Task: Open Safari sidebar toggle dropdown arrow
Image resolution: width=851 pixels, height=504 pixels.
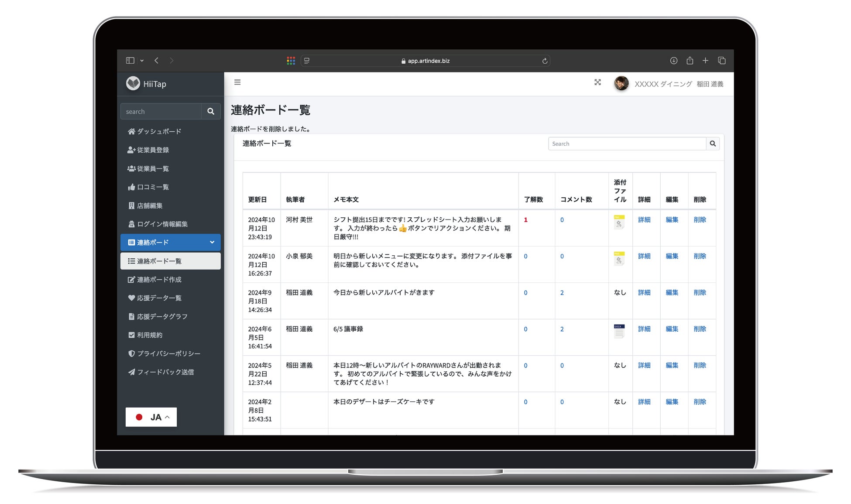Action: [142, 61]
